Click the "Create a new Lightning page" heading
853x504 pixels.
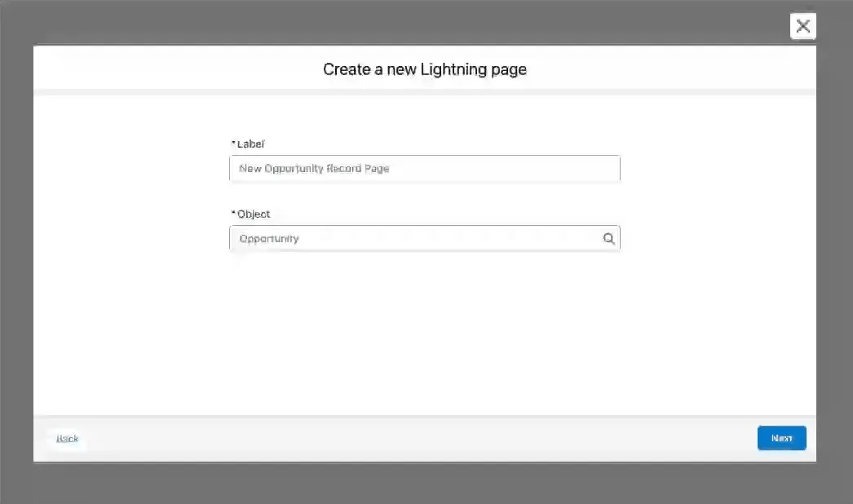pos(424,69)
